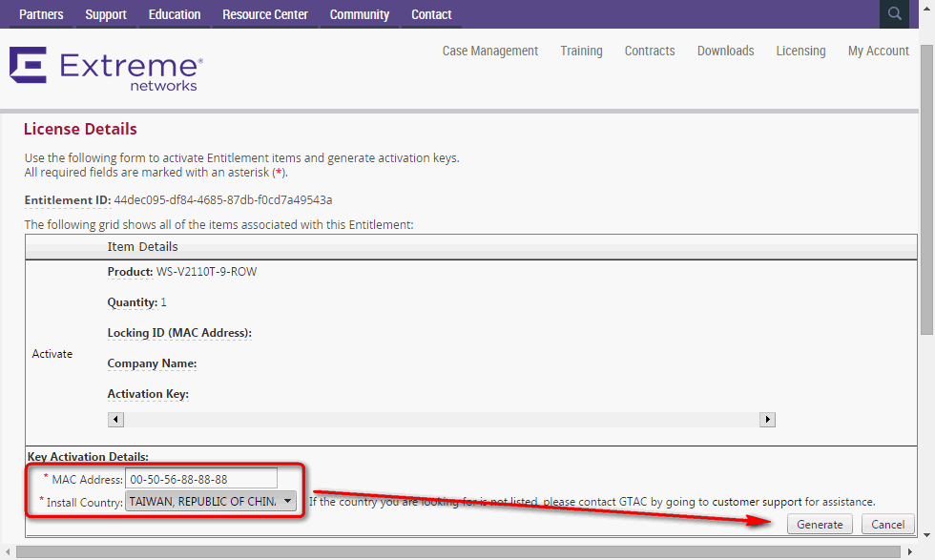Click the page vertical scrollbar down arrow
Screen dimensions: 935x560
click(x=926, y=535)
